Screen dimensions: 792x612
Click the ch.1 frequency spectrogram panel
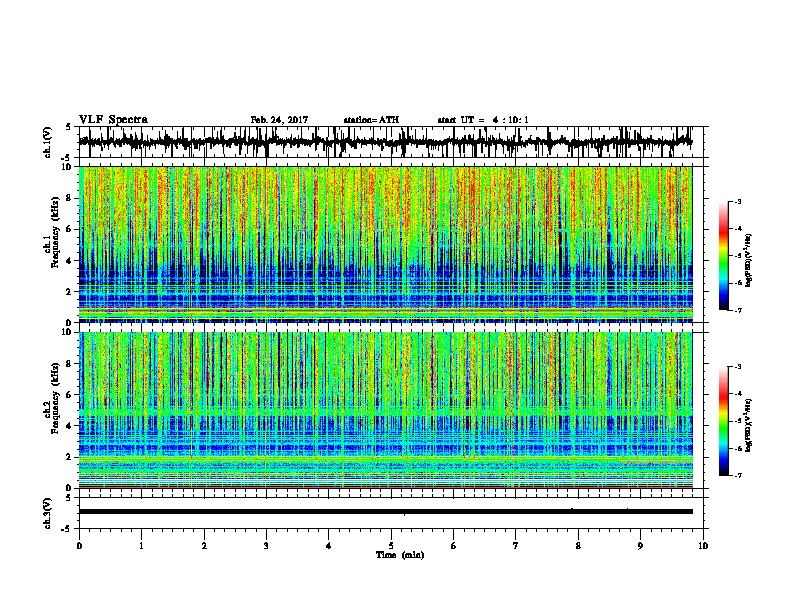pyautogui.click(x=386, y=244)
